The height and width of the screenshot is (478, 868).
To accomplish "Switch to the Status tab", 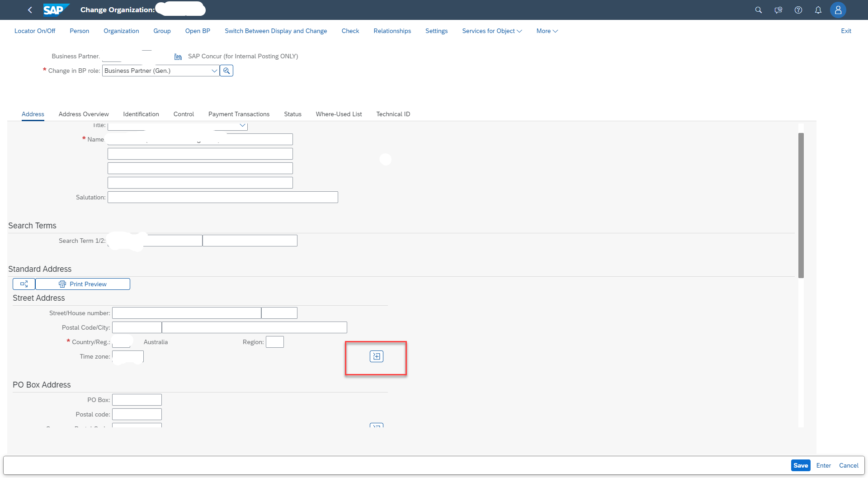I will (x=293, y=114).
